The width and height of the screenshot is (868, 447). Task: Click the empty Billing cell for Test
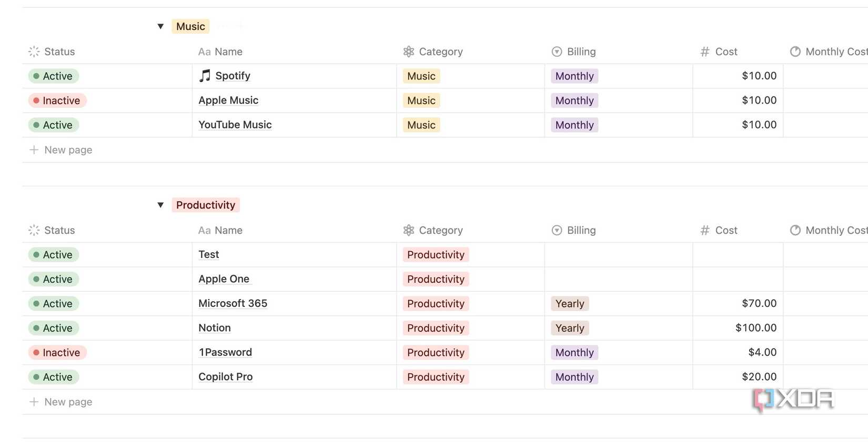[619, 255]
